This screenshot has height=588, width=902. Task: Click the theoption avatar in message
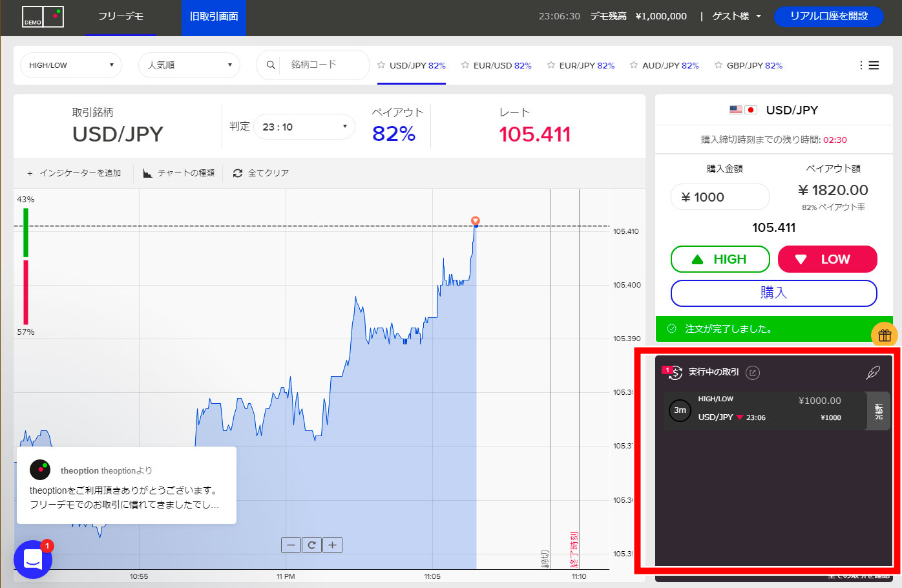click(40, 470)
